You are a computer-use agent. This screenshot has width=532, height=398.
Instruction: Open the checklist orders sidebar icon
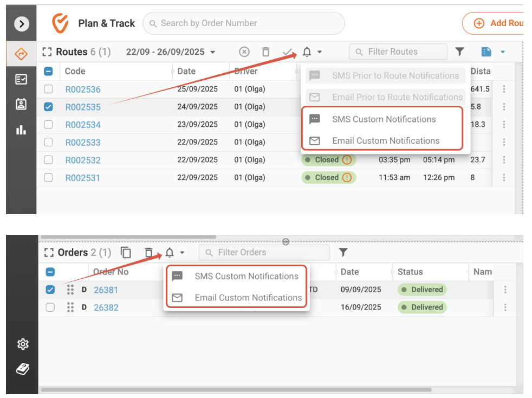pos(21,80)
